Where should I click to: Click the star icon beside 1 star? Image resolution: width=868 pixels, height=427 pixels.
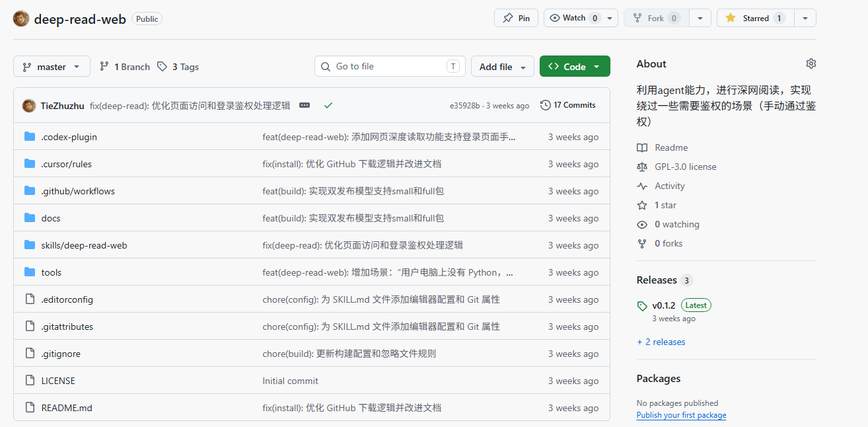[642, 205]
